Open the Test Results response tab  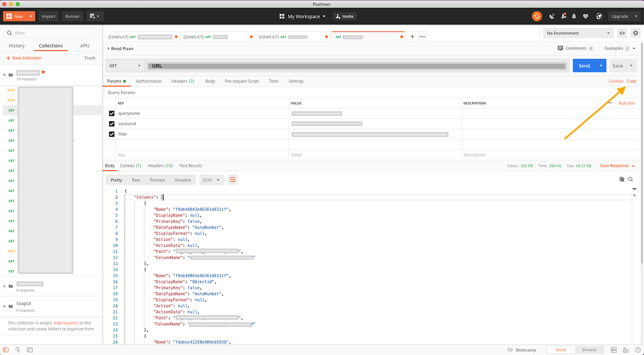tap(191, 166)
